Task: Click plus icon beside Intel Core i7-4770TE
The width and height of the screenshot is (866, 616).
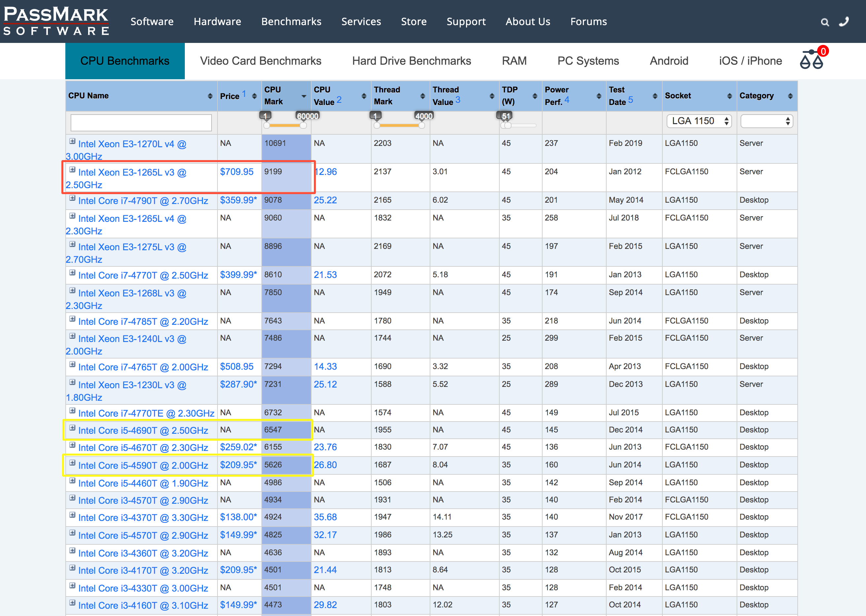Action: 72,411
